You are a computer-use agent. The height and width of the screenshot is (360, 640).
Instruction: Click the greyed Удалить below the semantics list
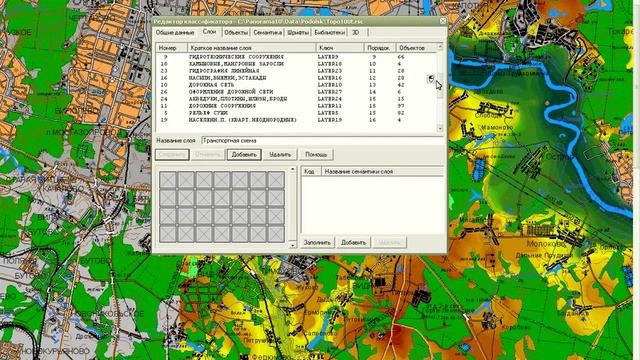pos(389,242)
